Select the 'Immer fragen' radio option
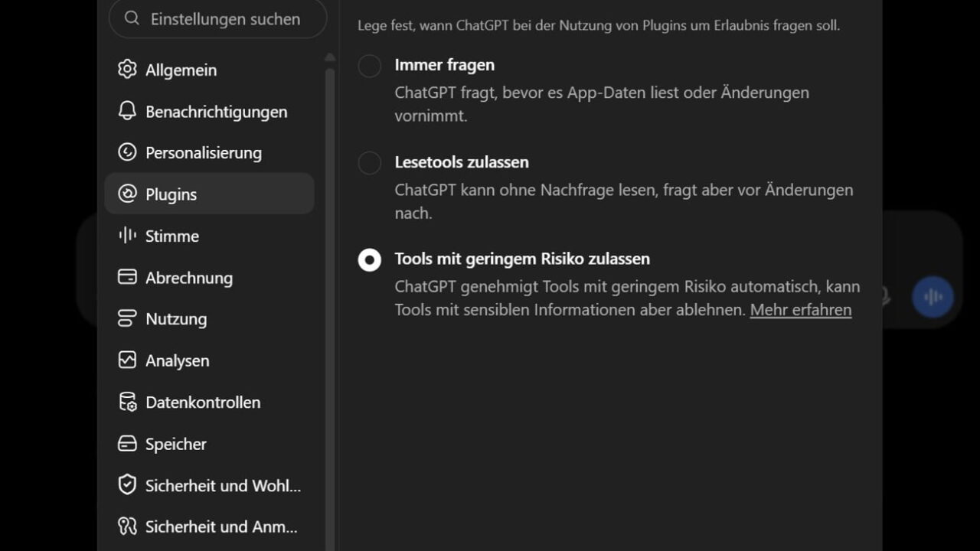980x551 pixels. coord(369,66)
